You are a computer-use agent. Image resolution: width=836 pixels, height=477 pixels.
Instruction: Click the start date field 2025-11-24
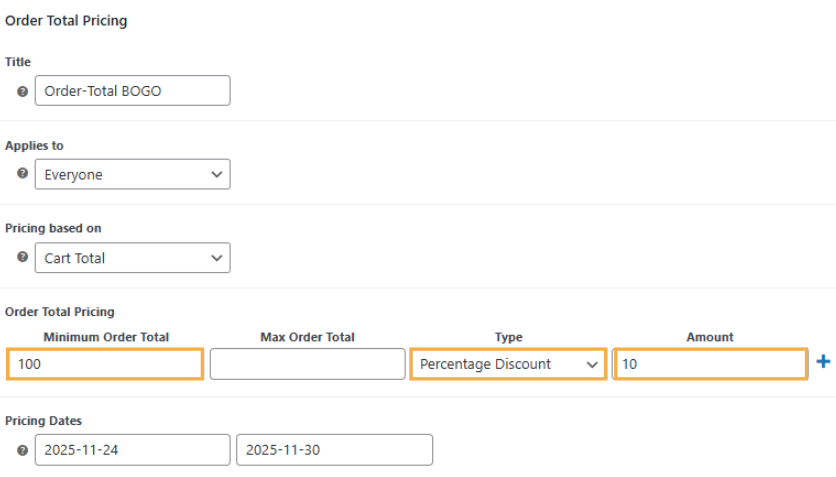pyautogui.click(x=132, y=450)
